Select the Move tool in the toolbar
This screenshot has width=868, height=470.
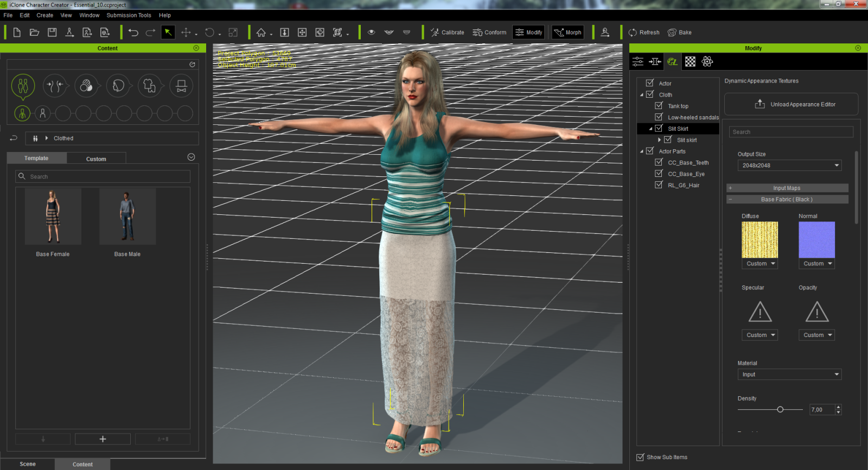point(186,33)
